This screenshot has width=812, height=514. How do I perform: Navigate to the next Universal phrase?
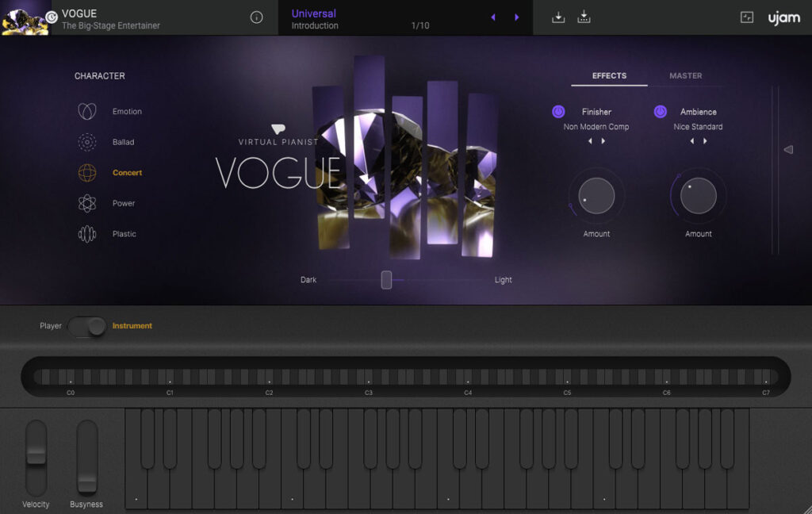(517, 17)
